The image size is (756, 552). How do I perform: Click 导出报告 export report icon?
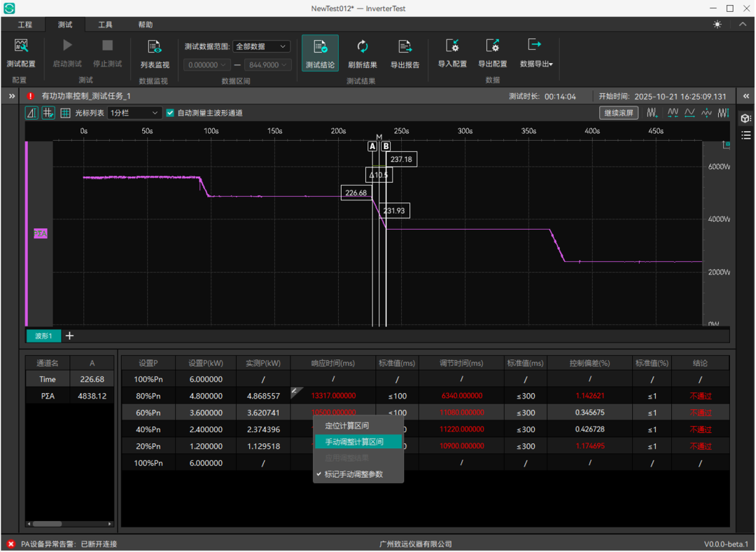tap(405, 53)
